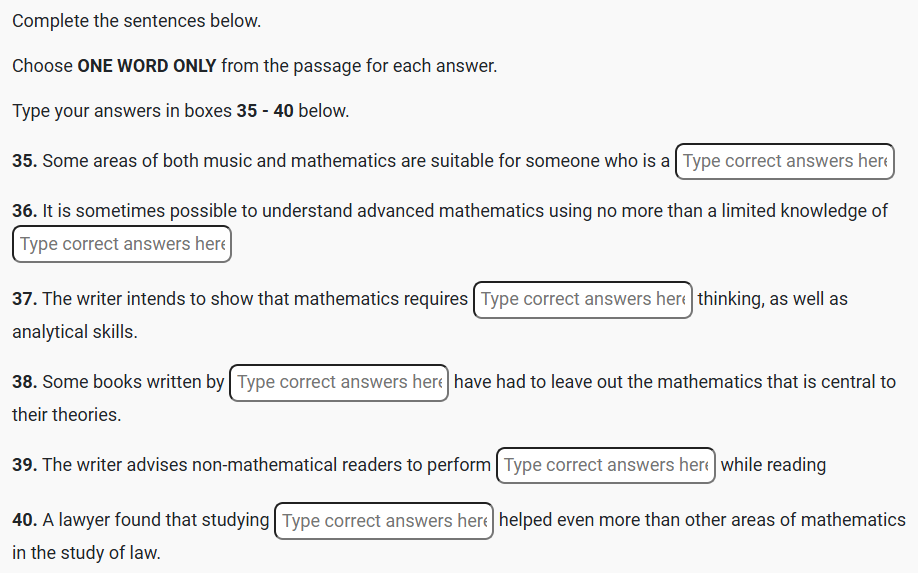Activate the answer field before "while reading"

[605, 465]
